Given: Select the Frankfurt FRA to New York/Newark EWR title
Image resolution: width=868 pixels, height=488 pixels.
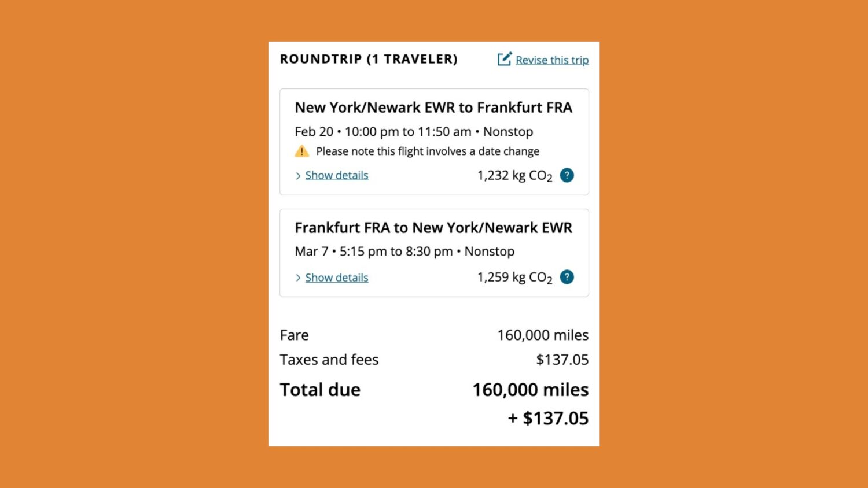Looking at the screenshot, I should [x=433, y=228].
